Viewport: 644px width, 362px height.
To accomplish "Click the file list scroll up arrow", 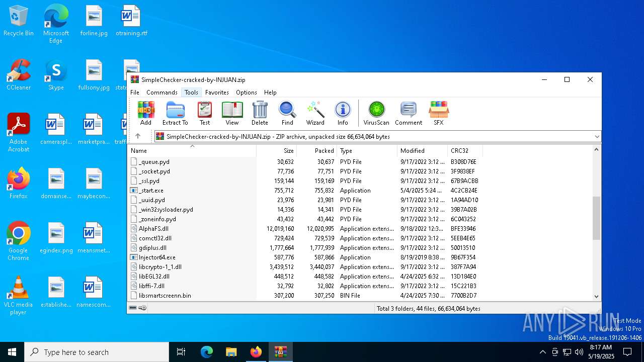I will [597, 150].
